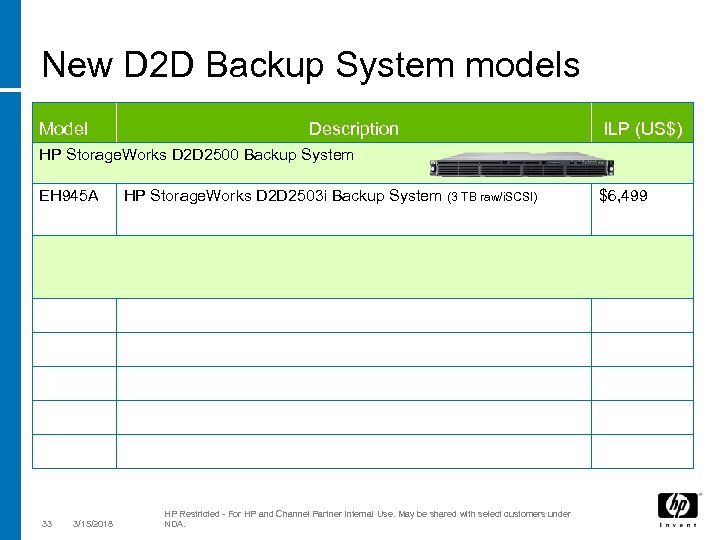Select the $6,499 price cell
The height and width of the screenshot is (540, 720).
(642, 209)
